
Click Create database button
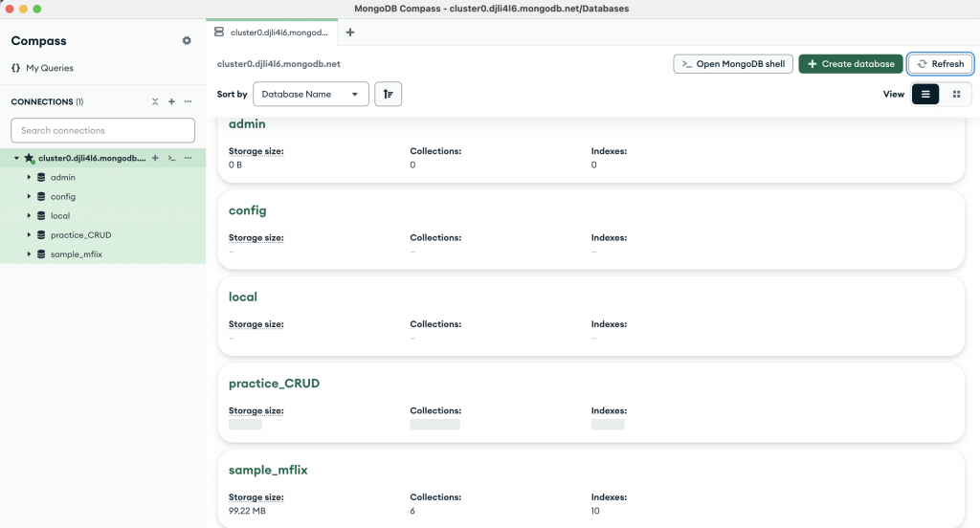pyautogui.click(x=851, y=64)
